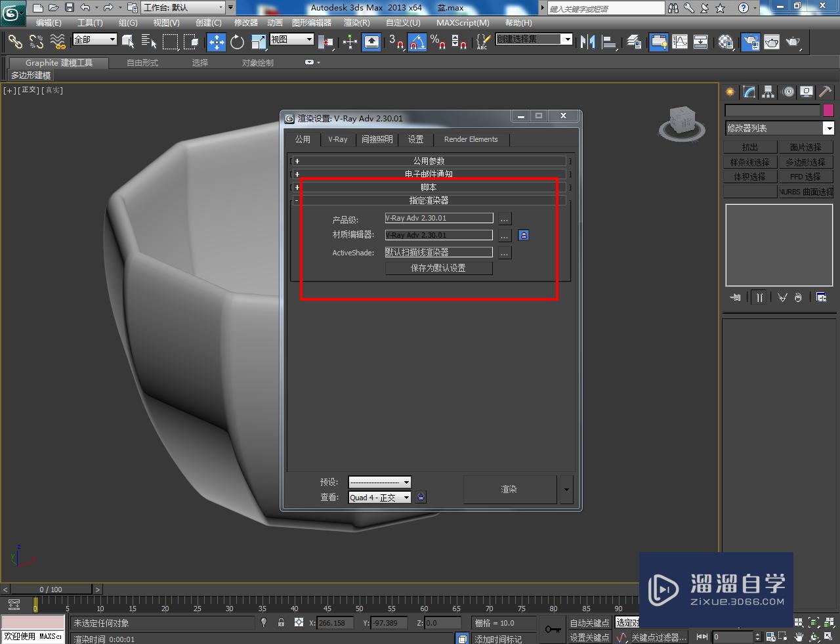Open the Layer Manager icon
This screenshot has height=644, width=840.
[634, 42]
